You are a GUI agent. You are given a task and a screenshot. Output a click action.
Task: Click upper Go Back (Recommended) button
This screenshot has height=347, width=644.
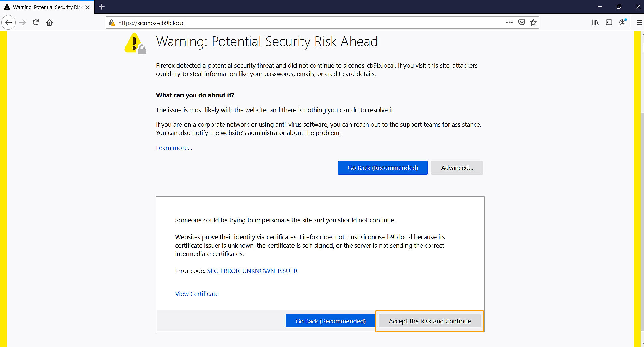383,168
